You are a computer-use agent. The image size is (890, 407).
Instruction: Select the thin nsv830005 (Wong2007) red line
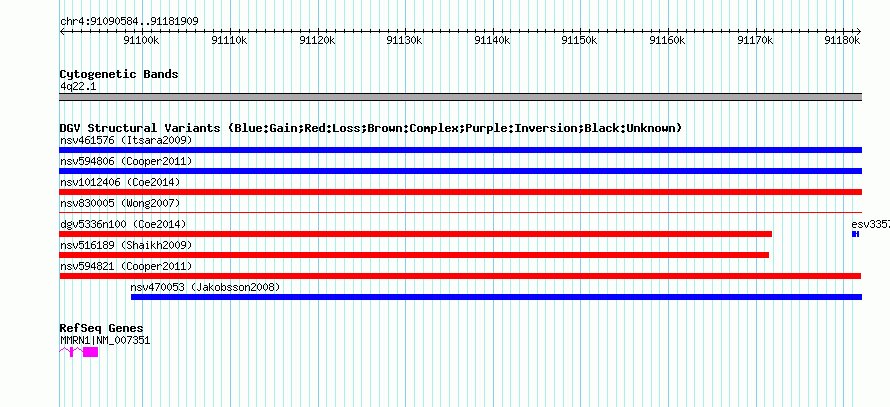click(460, 213)
